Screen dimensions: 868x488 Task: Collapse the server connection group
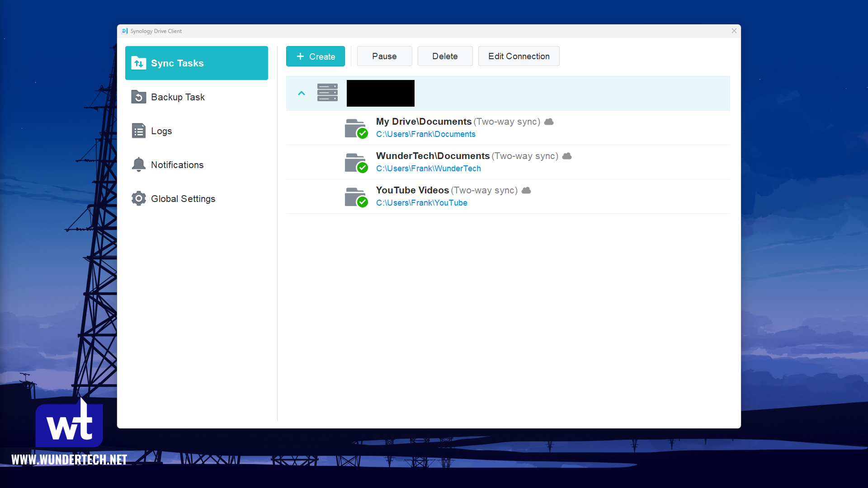302,93
